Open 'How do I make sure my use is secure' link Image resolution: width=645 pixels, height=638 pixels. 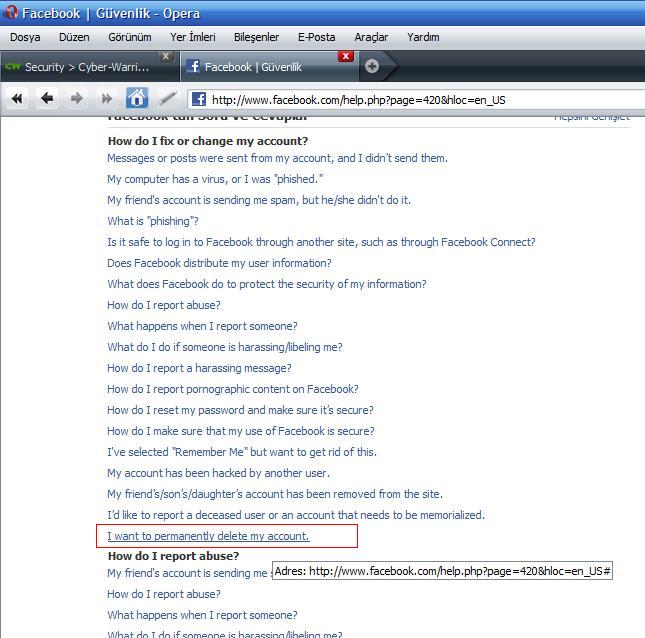tap(241, 431)
